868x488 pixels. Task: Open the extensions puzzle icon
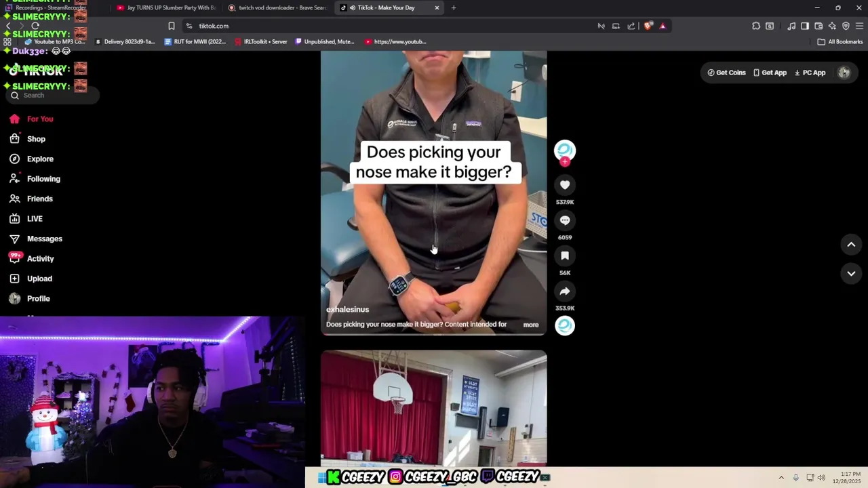[x=756, y=26]
